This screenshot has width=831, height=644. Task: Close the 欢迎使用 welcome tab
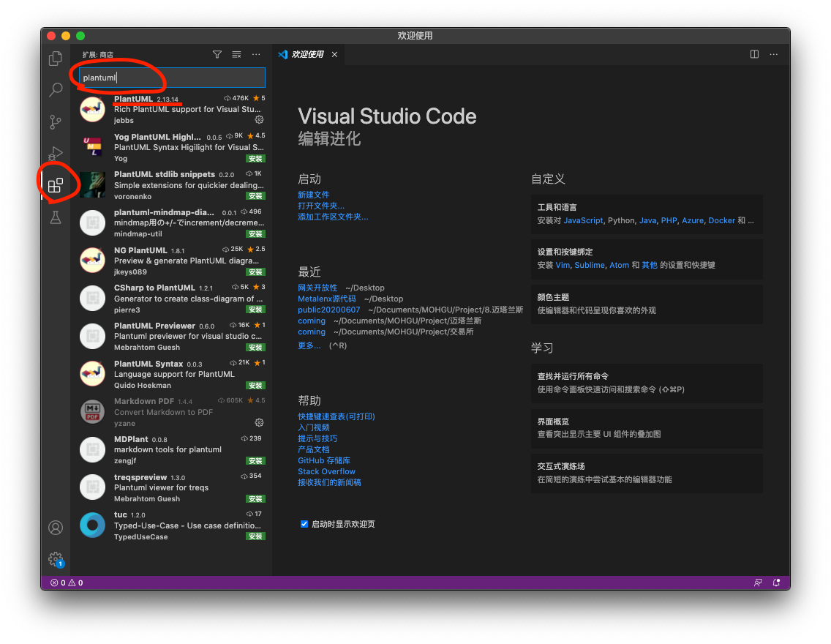(x=335, y=54)
